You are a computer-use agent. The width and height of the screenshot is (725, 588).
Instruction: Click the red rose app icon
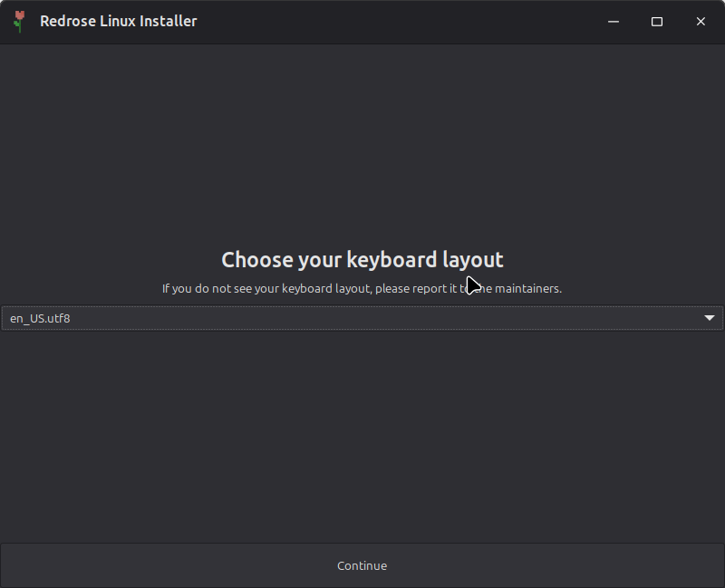pos(19,21)
